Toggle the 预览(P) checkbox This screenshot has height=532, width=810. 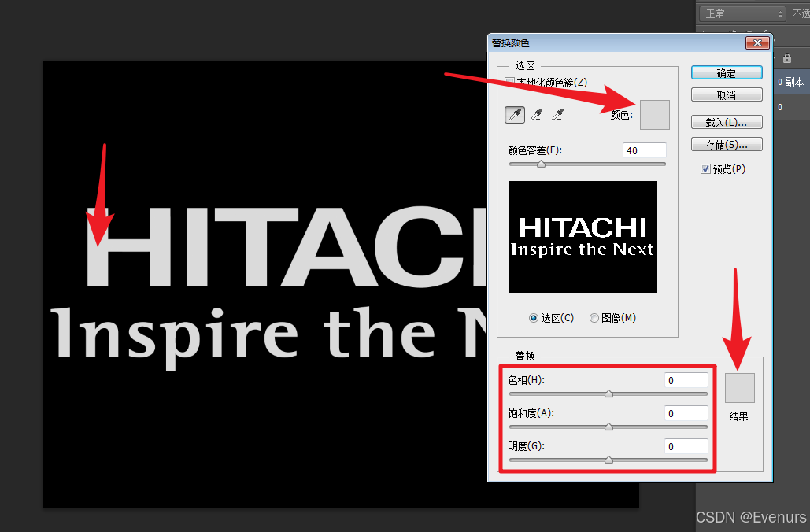click(705, 169)
